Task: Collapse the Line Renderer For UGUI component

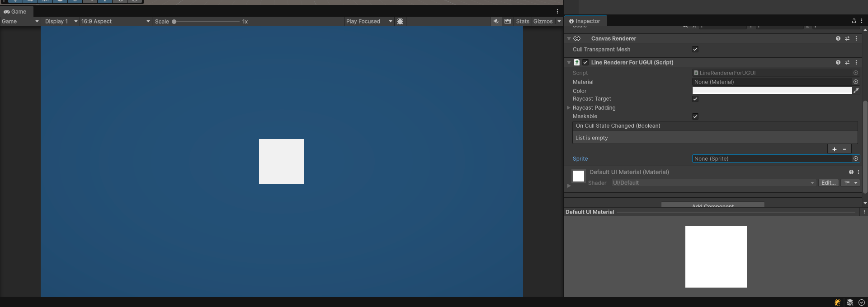Action: pos(569,62)
